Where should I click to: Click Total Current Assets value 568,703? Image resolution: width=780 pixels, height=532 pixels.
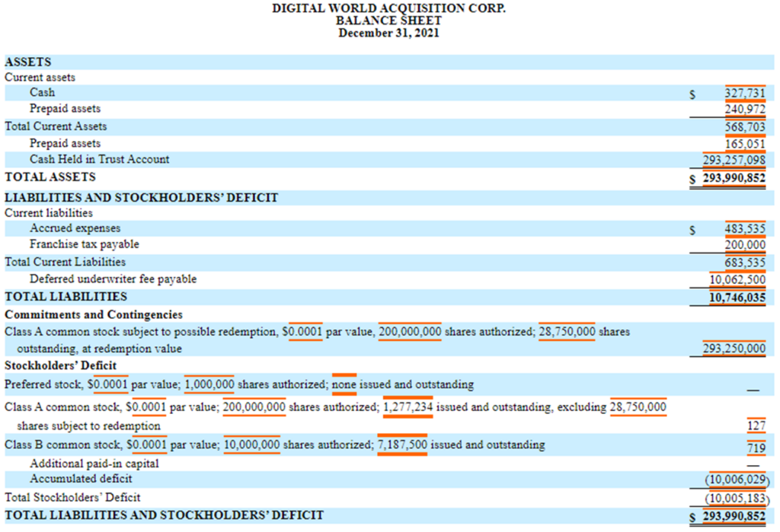[x=745, y=127]
